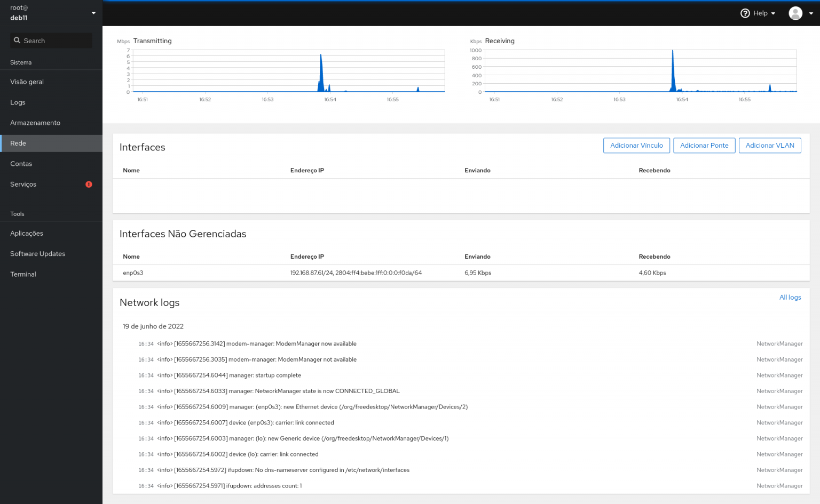Click the red alert icon beside Serviços
820x504 pixels.
tap(89, 185)
